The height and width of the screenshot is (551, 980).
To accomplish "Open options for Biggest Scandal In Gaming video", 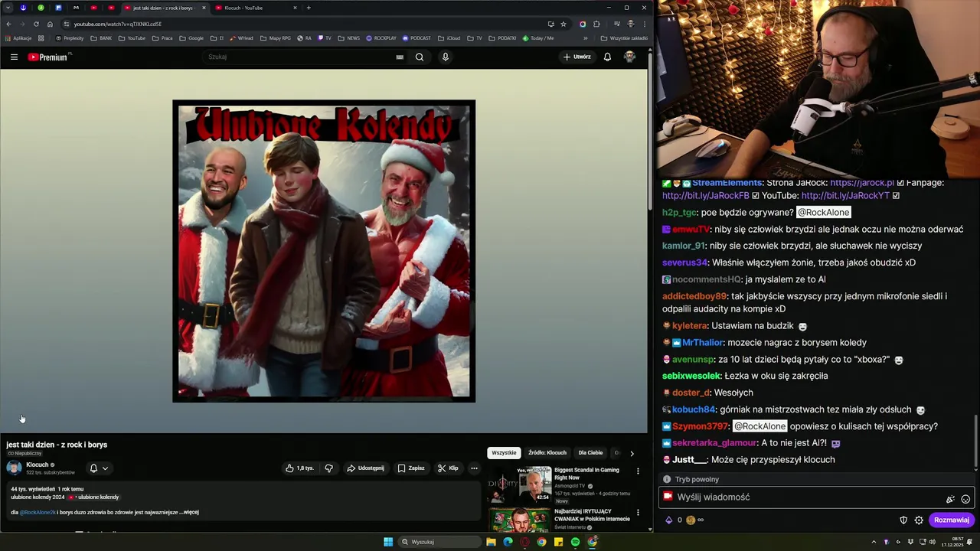I will (638, 471).
